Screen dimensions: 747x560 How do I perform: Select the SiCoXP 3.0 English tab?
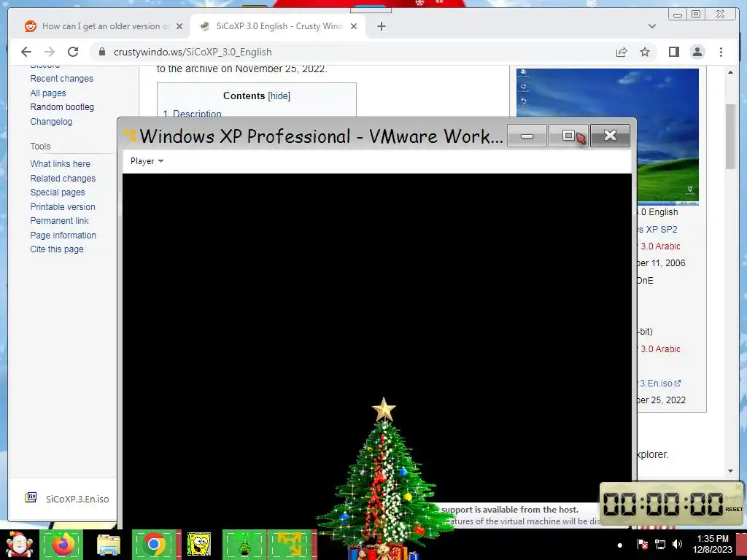tap(277, 26)
